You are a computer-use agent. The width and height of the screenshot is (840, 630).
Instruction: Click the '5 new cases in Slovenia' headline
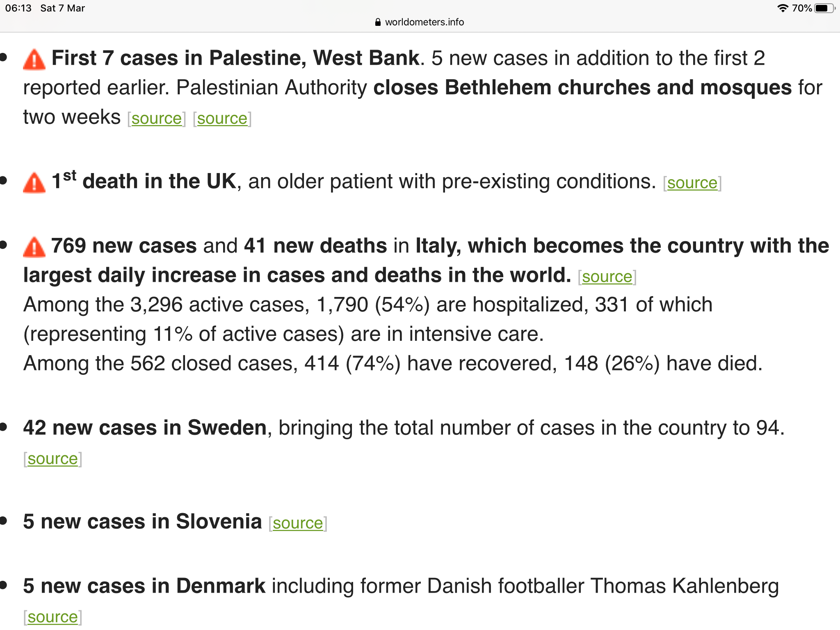coord(142,522)
